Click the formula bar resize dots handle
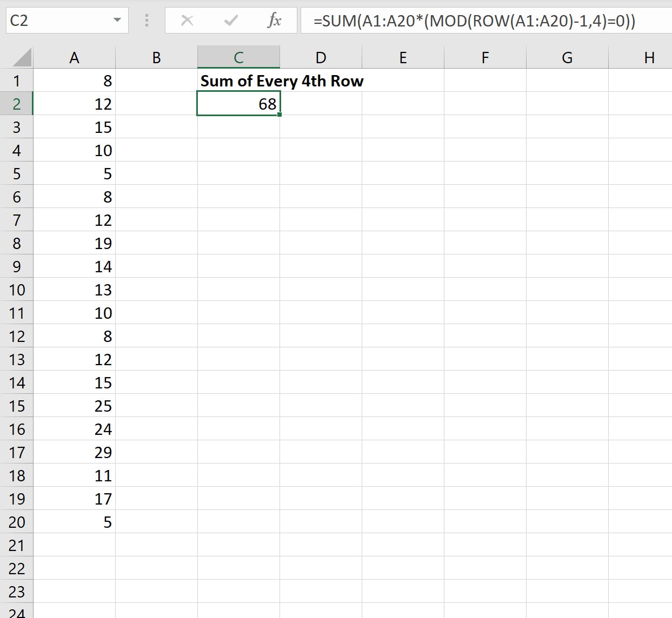Image resolution: width=672 pixels, height=618 pixels. point(147,21)
